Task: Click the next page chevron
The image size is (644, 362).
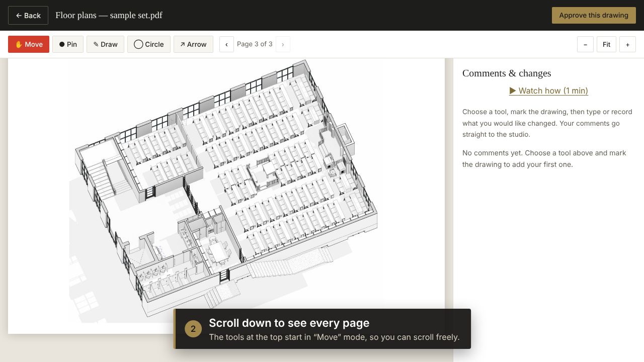Action: click(x=283, y=44)
